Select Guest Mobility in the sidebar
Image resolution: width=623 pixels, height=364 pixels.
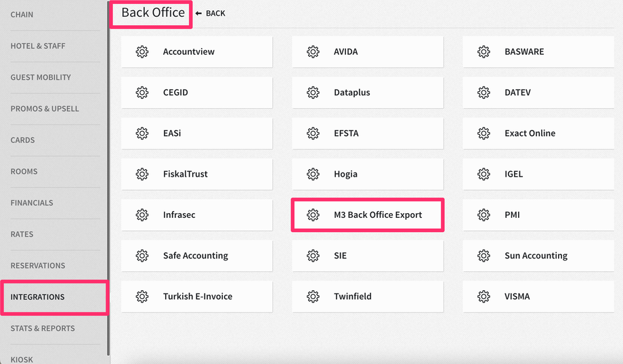tap(41, 77)
